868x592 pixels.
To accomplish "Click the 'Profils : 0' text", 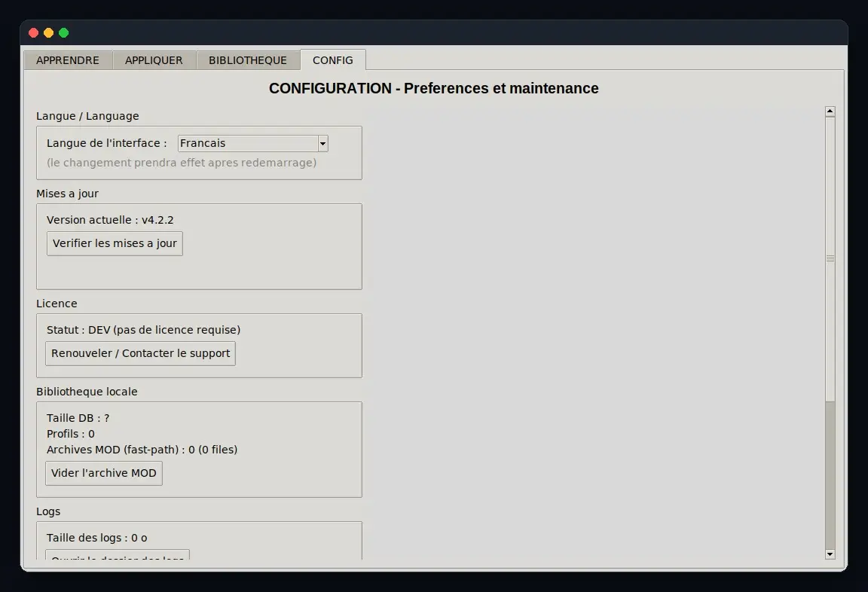I will (x=70, y=434).
